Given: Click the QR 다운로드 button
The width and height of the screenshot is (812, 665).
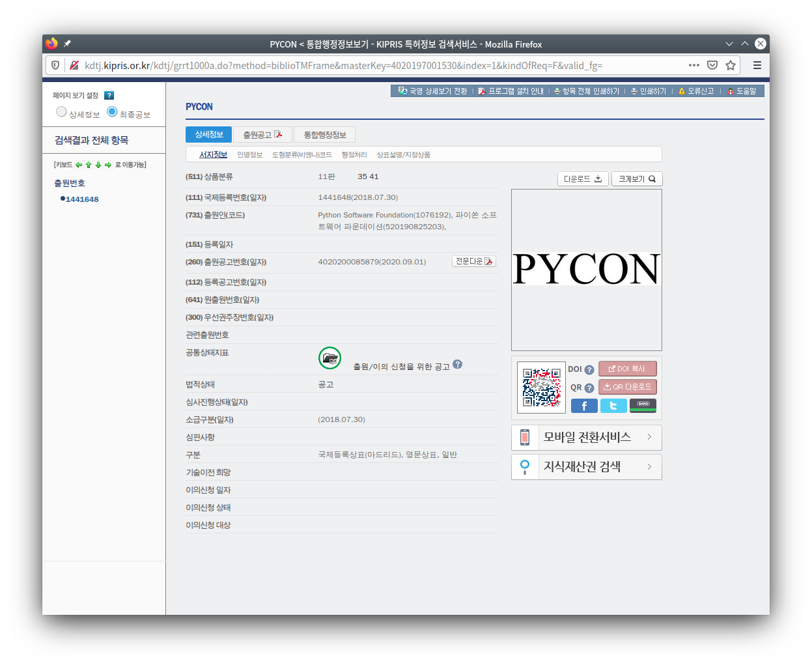Looking at the screenshot, I should [x=628, y=387].
